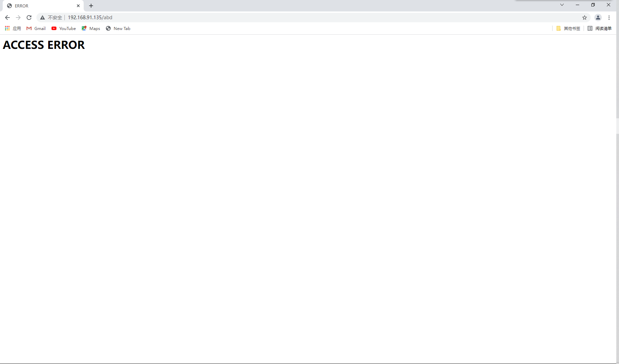619x364 pixels.
Task: Click the 不安全 security label
Action: [55, 18]
